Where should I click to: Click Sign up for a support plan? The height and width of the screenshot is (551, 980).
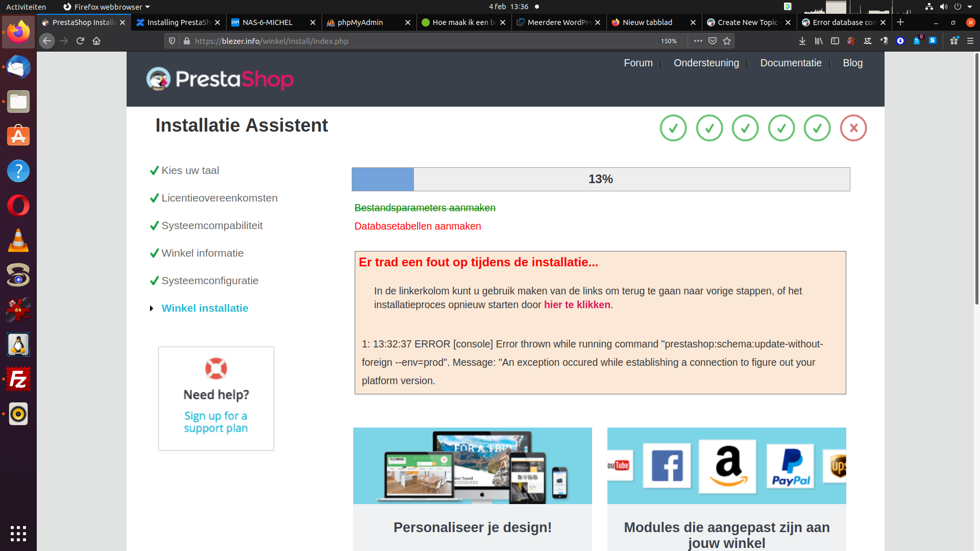point(216,422)
